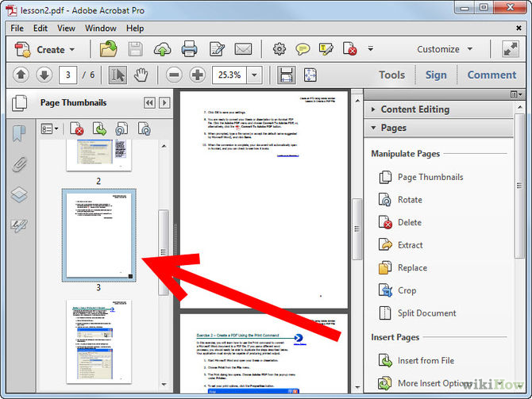This screenshot has height=399, width=532.
Task: Open the Window menu
Action: (x=101, y=28)
